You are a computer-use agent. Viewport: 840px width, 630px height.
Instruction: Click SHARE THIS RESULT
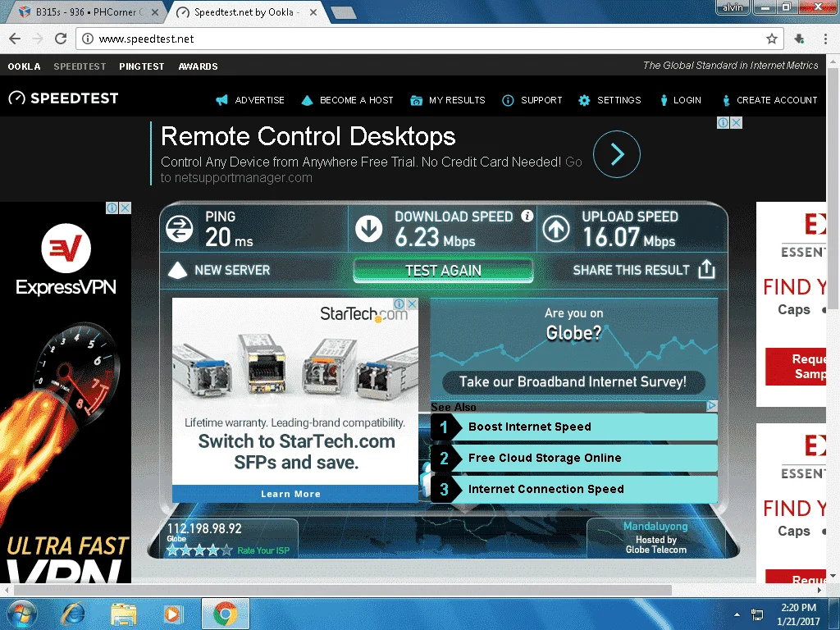[631, 270]
